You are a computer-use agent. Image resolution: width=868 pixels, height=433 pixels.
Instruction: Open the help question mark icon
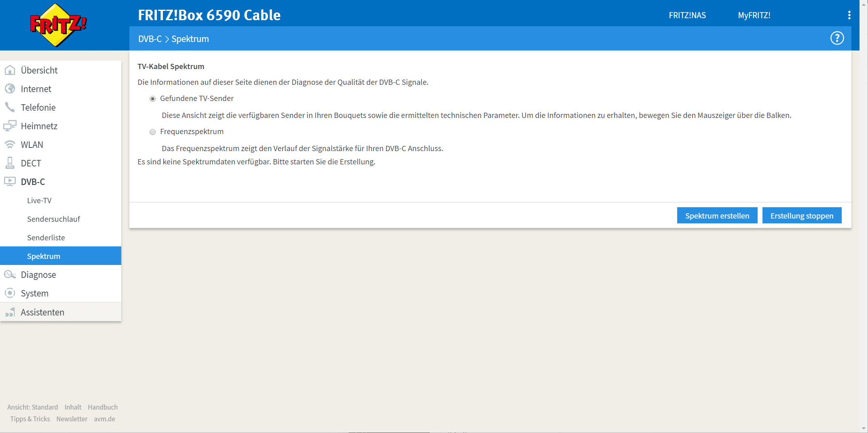837,38
